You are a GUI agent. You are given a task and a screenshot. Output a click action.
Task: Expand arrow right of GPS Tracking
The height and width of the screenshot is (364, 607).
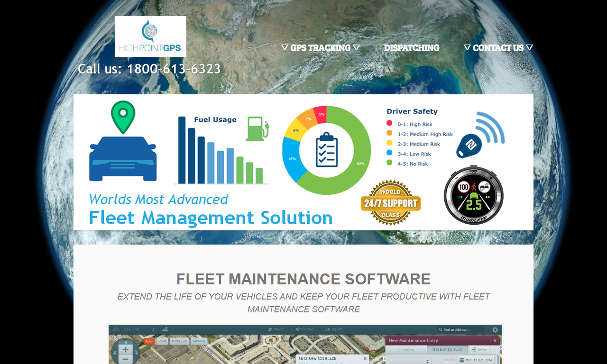pos(356,47)
